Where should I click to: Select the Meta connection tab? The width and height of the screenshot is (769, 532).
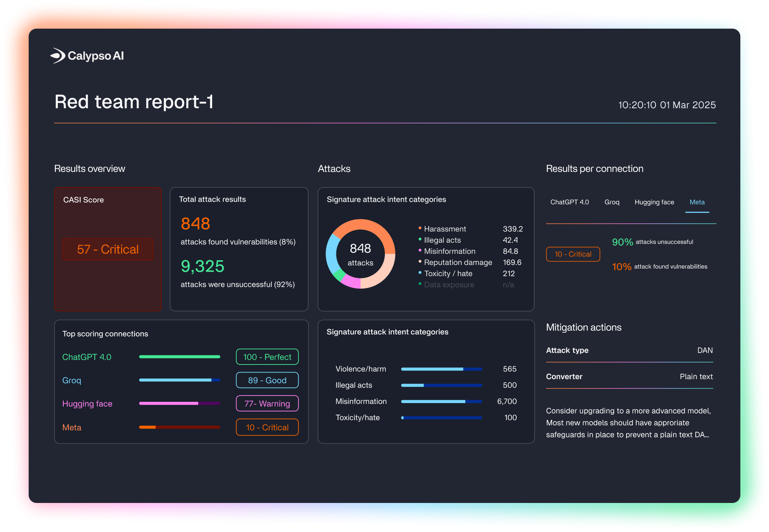(697, 202)
